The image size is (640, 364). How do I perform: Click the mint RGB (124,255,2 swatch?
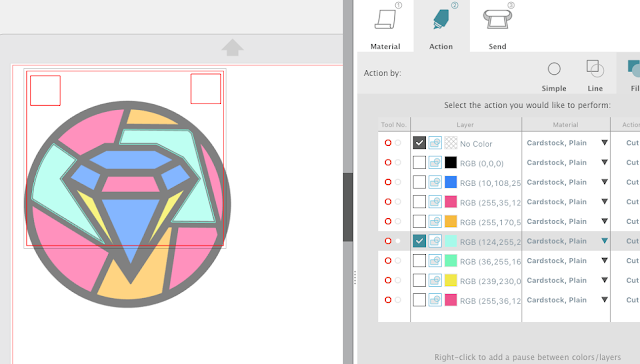451,241
